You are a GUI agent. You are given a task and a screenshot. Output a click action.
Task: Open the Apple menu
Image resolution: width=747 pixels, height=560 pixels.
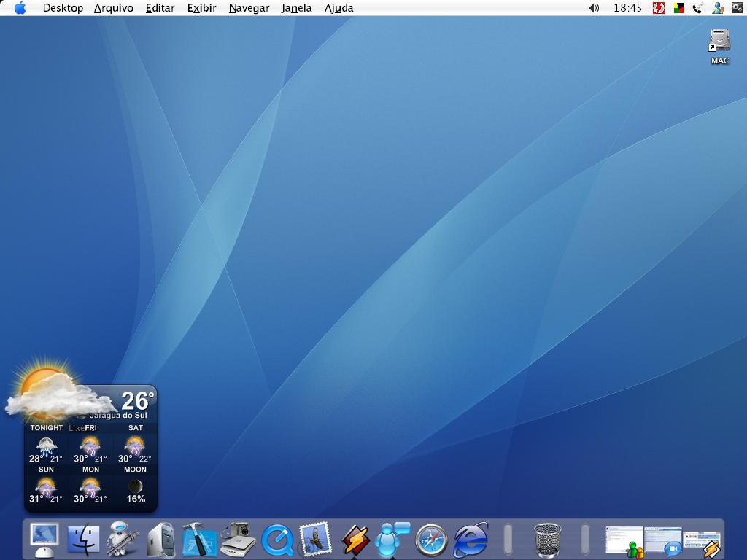coord(20,8)
